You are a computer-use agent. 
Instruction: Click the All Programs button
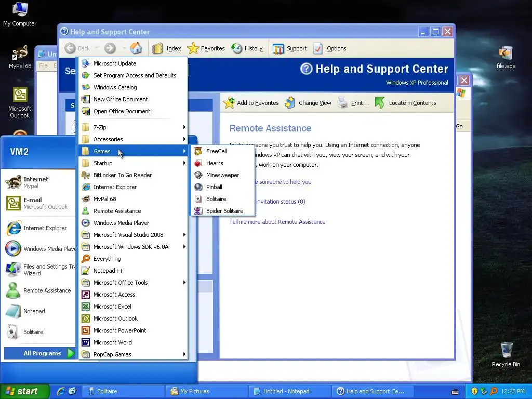click(39, 353)
